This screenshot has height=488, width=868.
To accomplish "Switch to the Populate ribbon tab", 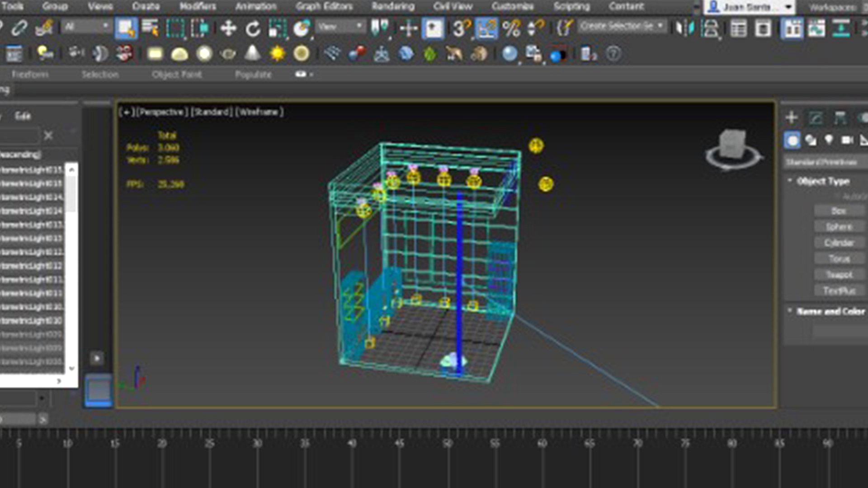I will click(253, 74).
